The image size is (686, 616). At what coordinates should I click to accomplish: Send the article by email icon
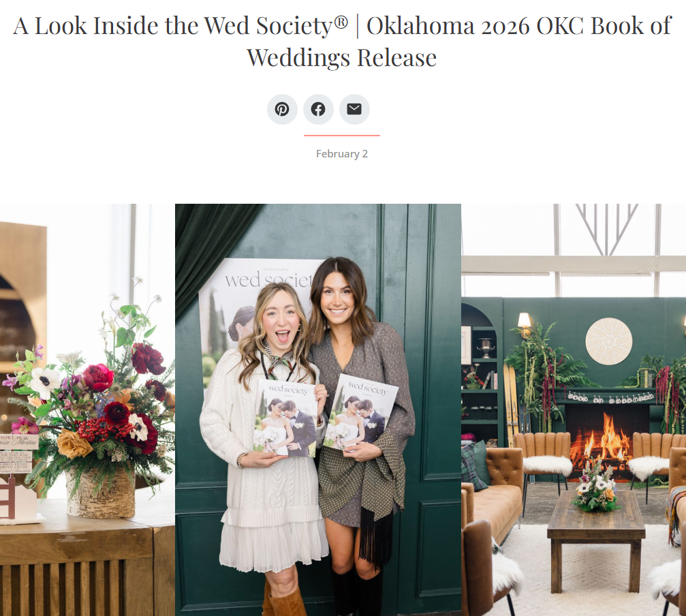tap(354, 109)
